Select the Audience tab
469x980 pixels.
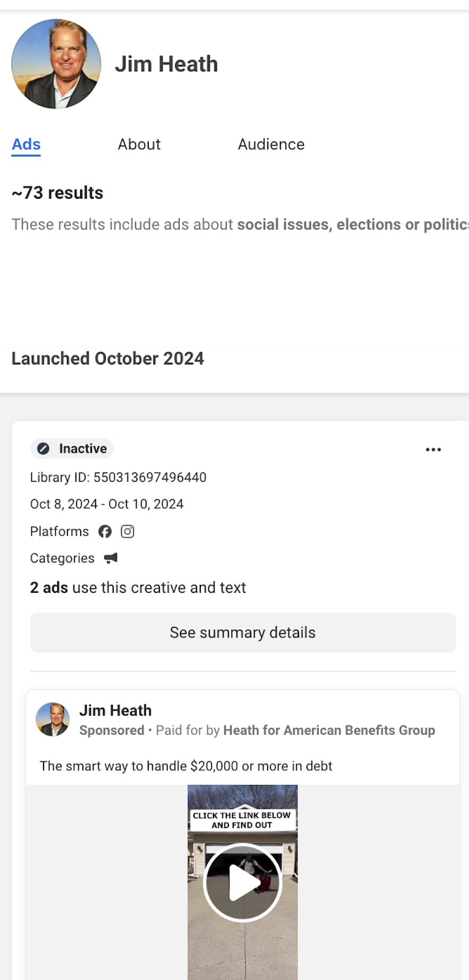(x=271, y=144)
